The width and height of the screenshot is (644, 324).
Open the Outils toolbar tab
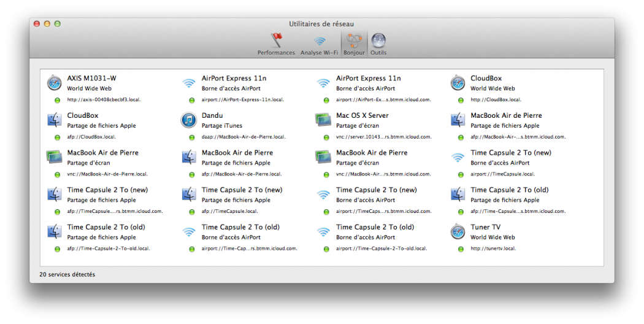(378, 44)
